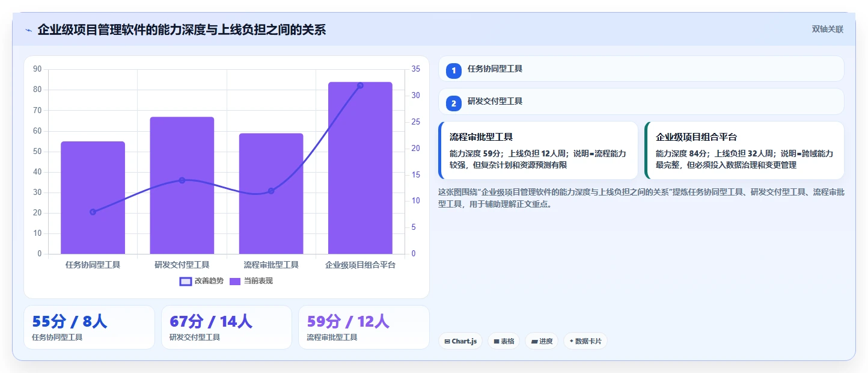The image size is (868, 373).
Task: Click the 双轴关联 label in the header
Action: click(828, 29)
